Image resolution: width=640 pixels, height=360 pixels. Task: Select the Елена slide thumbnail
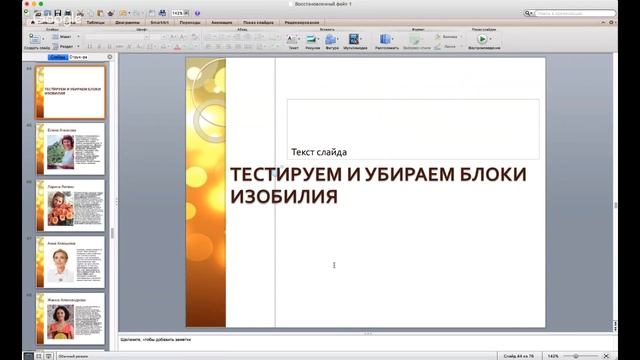[x=70, y=149]
